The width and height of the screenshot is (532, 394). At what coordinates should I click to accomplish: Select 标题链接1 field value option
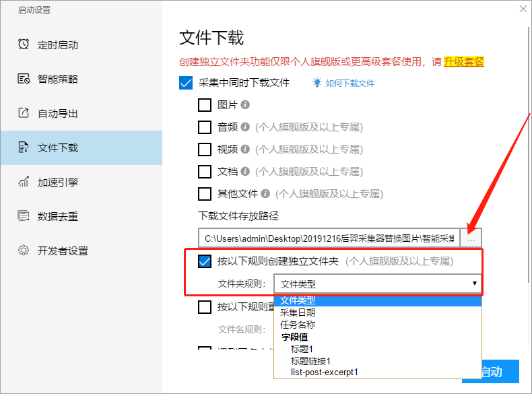378,361
